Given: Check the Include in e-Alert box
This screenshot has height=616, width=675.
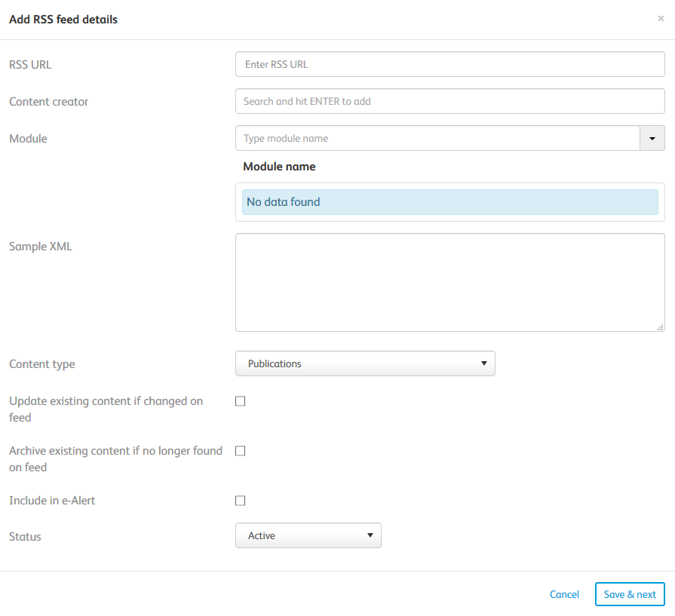Looking at the screenshot, I should pos(241,501).
